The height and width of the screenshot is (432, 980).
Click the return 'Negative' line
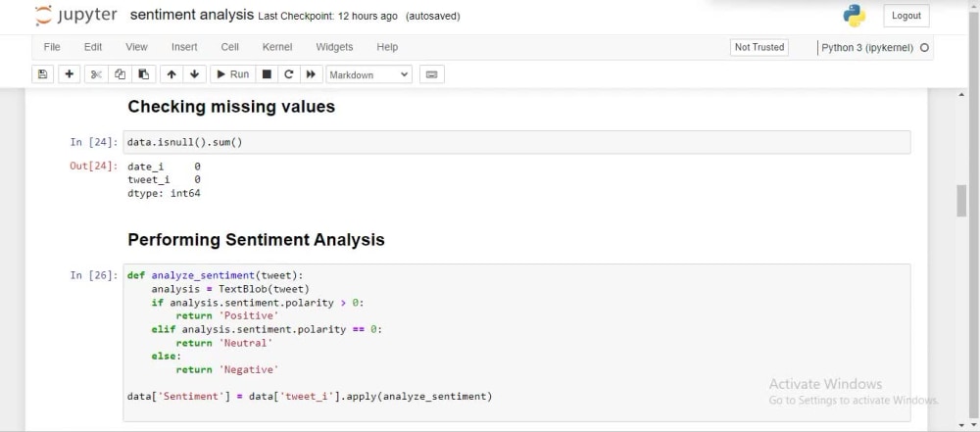point(227,369)
